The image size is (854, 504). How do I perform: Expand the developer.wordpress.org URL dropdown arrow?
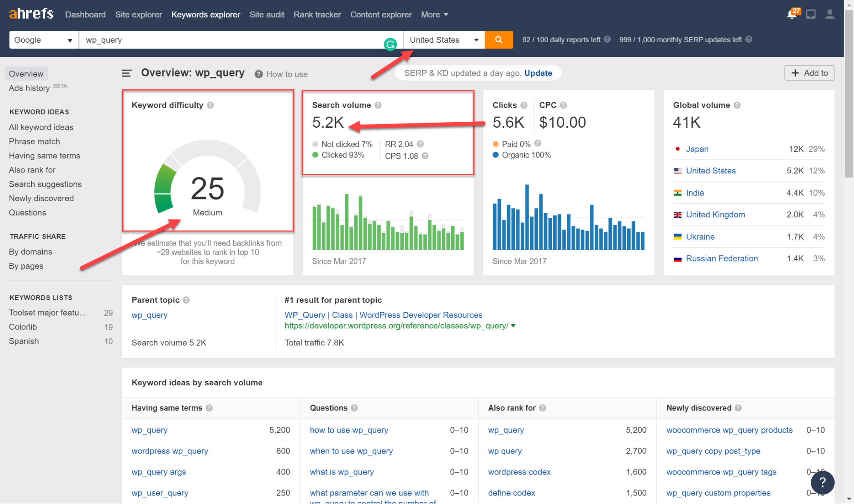click(513, 326)
